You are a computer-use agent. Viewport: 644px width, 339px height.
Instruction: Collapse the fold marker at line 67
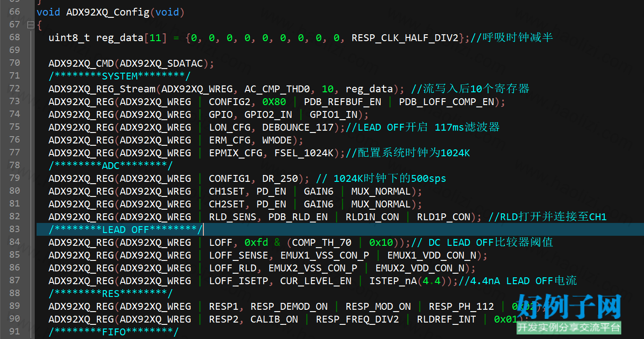pyautogui.click(x=31, y=25)
